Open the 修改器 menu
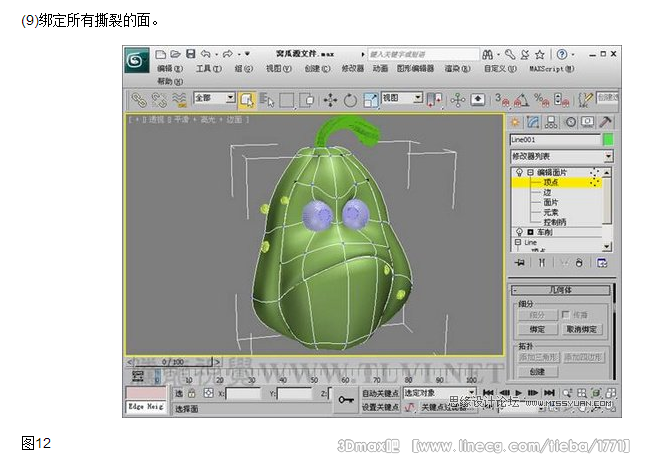 pos(353,68)
